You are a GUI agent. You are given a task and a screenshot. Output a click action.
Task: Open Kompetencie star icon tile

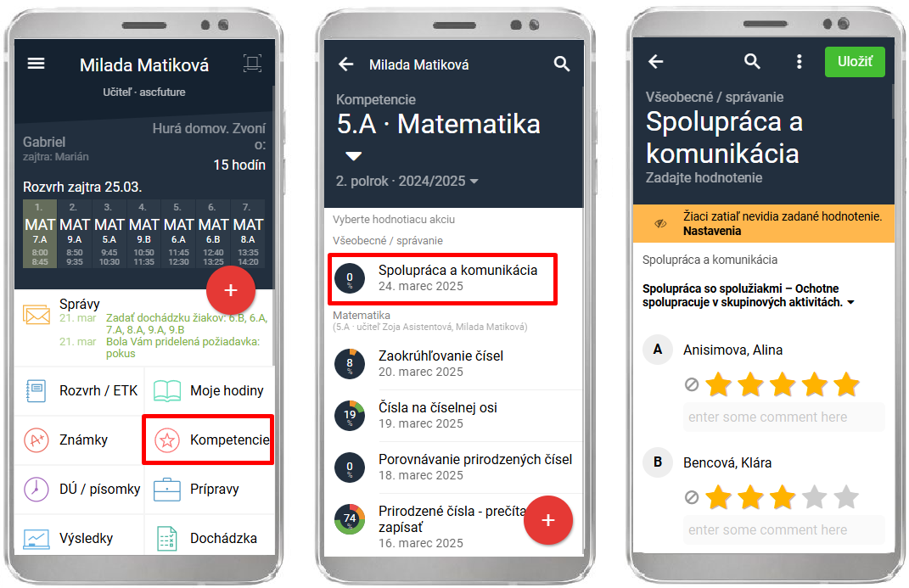coord(208,440)
